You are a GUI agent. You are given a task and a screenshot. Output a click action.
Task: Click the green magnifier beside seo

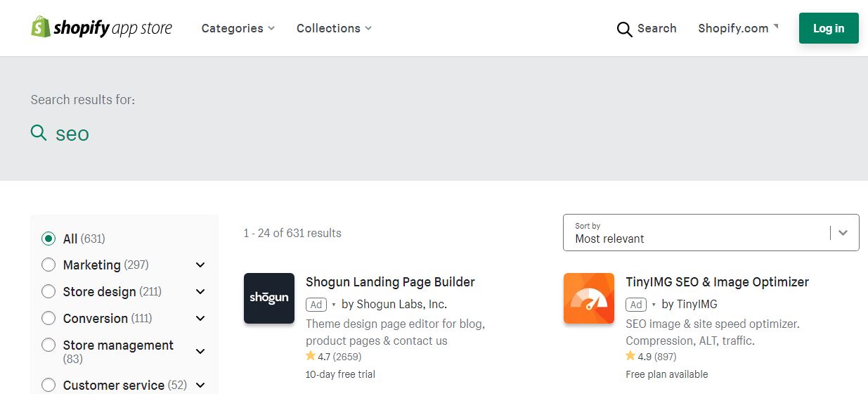(x=39, y=132)
